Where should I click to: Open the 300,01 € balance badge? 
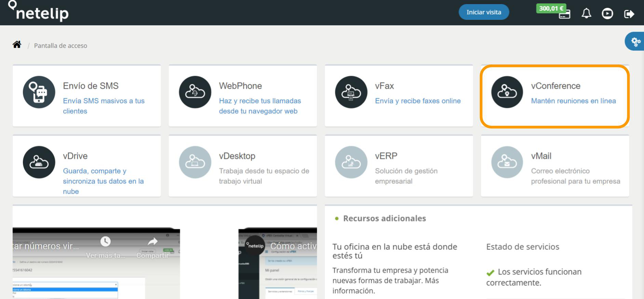pos(551,8)
